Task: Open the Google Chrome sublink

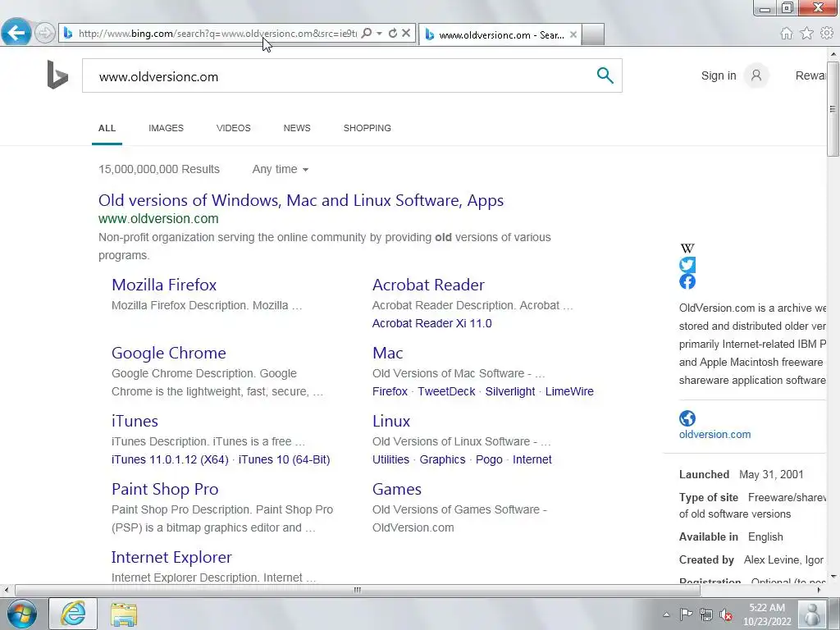Action: 169,353
